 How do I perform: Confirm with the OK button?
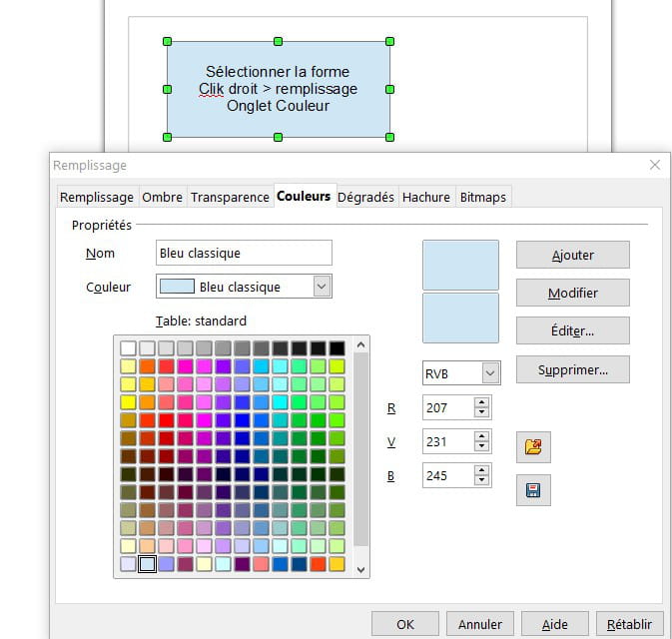click(x=405, y=624)
